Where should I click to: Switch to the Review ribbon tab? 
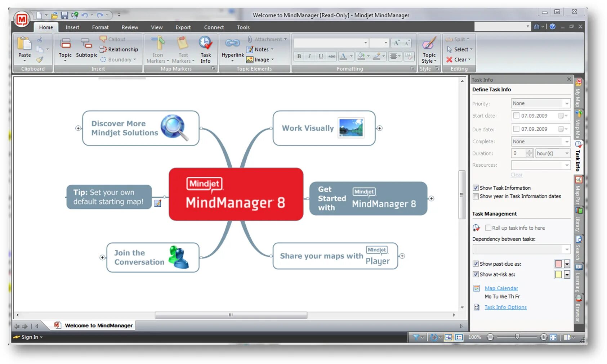pos(130,27)
